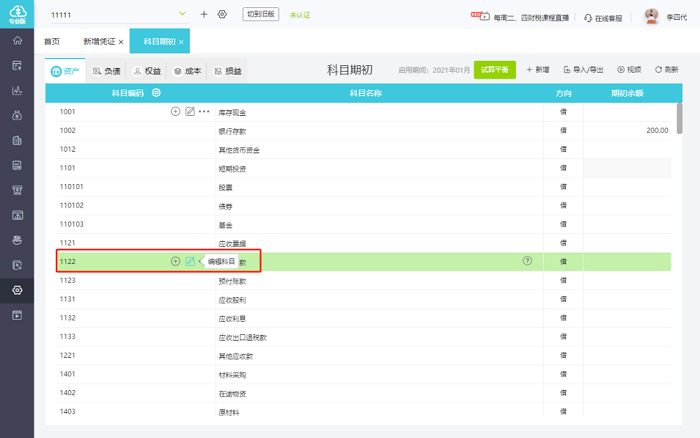Expand the 11111 account set dropdown

click(x=182, y=14)
